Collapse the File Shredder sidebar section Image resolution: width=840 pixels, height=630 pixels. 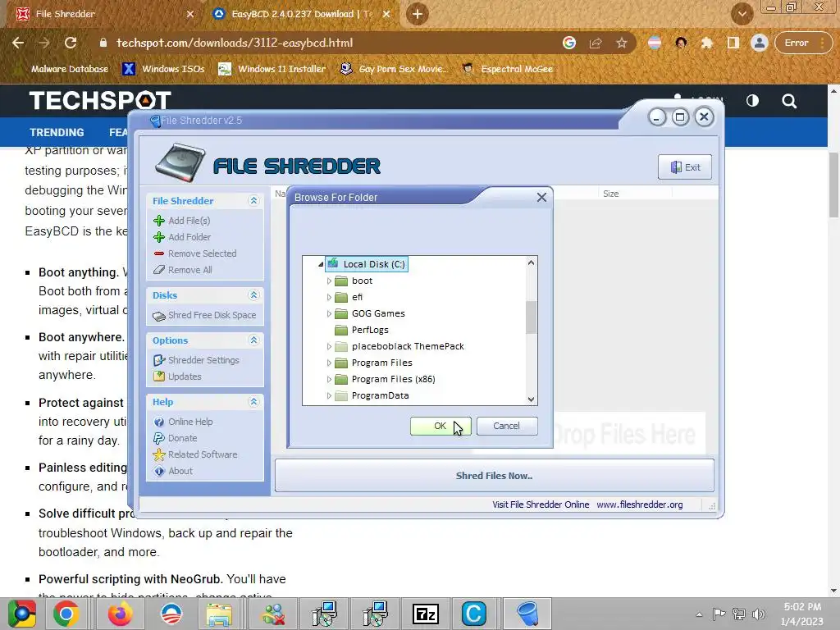coord(254,201)
